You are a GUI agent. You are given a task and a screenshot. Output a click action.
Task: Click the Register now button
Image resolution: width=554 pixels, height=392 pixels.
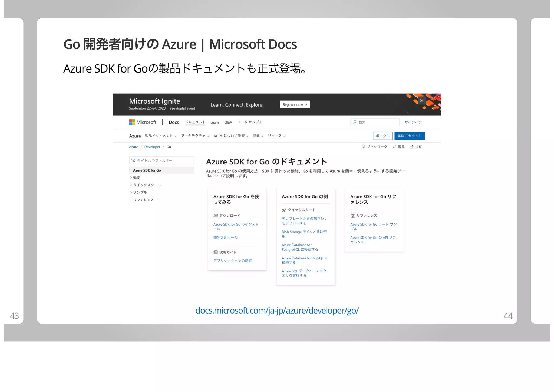[x=295, y=104]
